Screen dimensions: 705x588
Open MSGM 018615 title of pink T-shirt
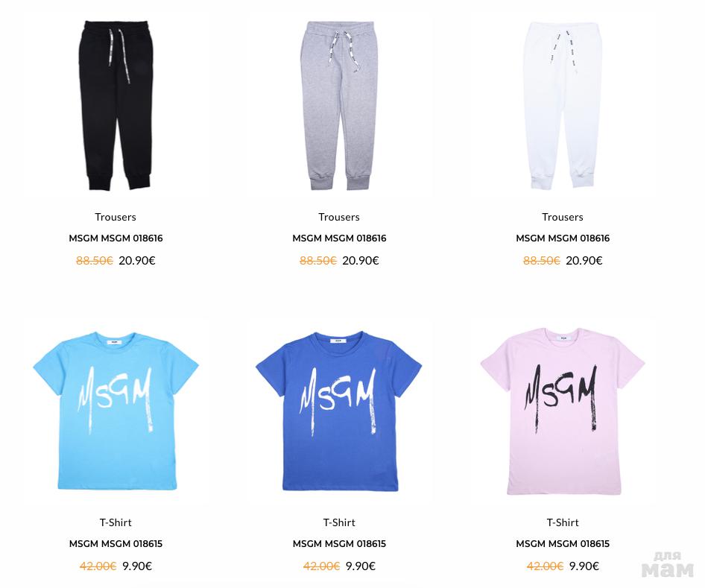tap(563, 543)
